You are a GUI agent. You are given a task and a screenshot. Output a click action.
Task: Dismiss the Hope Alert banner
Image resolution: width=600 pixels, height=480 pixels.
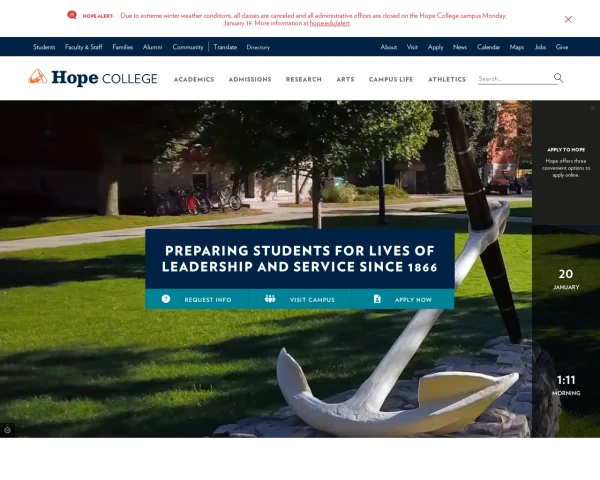(x=568, y=20)
